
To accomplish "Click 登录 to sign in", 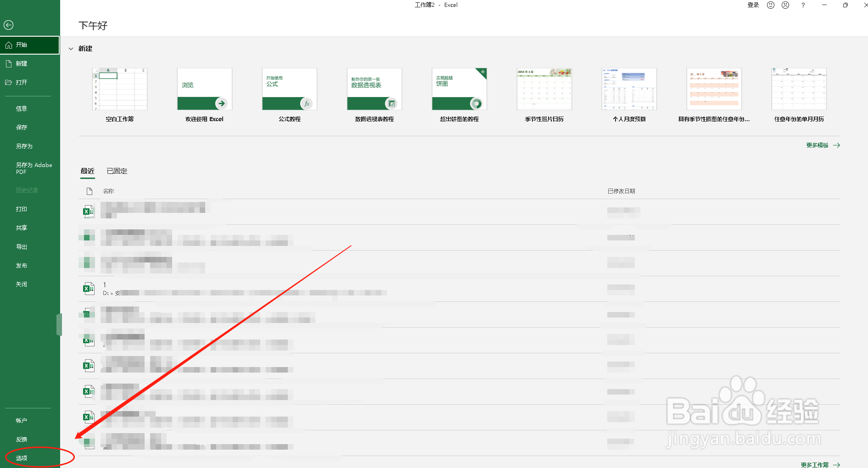I will (753, 5).
